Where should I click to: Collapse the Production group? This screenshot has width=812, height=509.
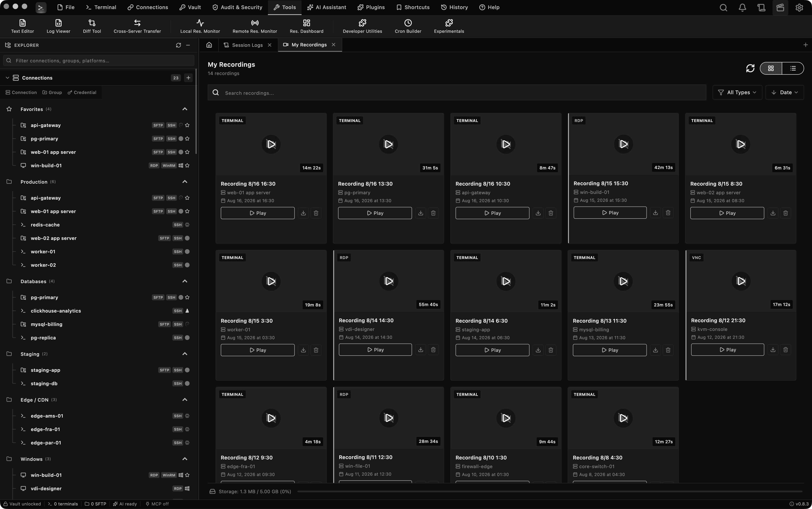(x=184, y=182)
